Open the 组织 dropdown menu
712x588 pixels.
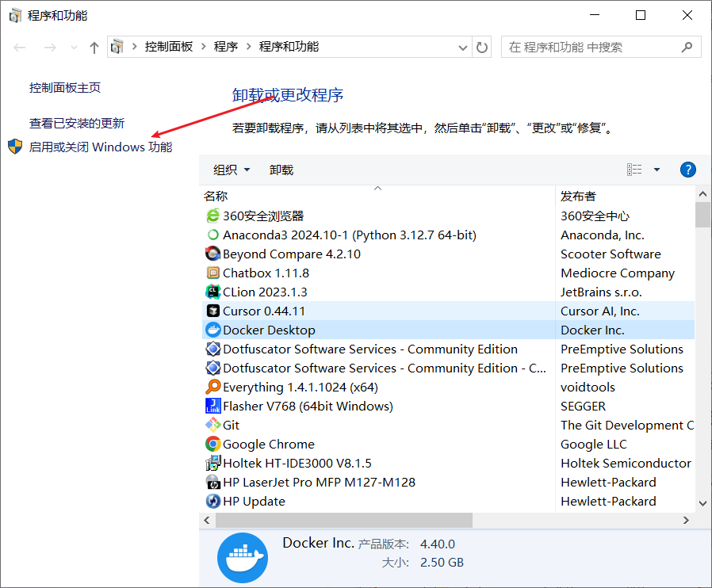(232, 170)
